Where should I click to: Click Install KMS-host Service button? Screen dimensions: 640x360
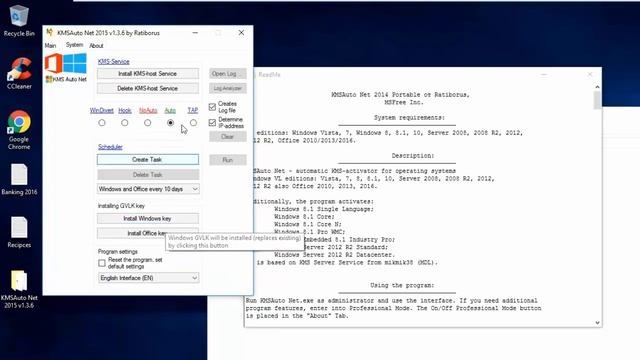pos(148,73)
